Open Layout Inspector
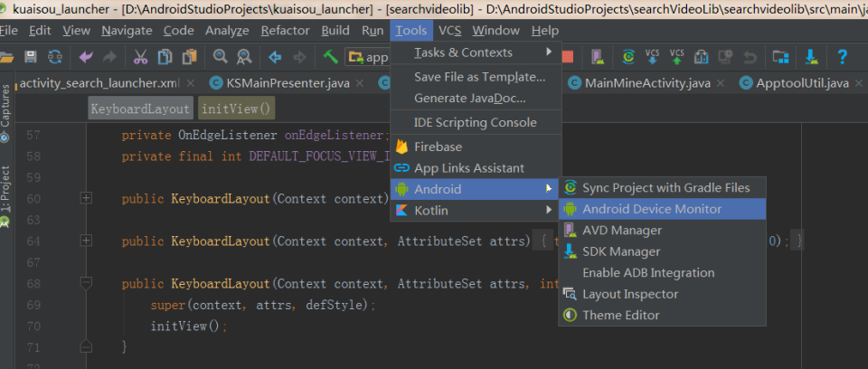 (x=663, y=294)
